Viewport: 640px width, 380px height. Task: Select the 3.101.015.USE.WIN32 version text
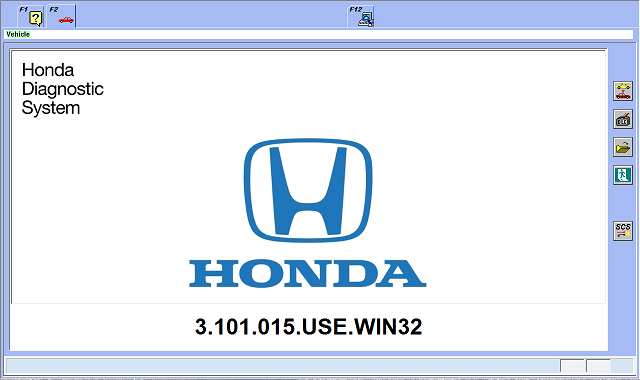(x=309, y=327)
